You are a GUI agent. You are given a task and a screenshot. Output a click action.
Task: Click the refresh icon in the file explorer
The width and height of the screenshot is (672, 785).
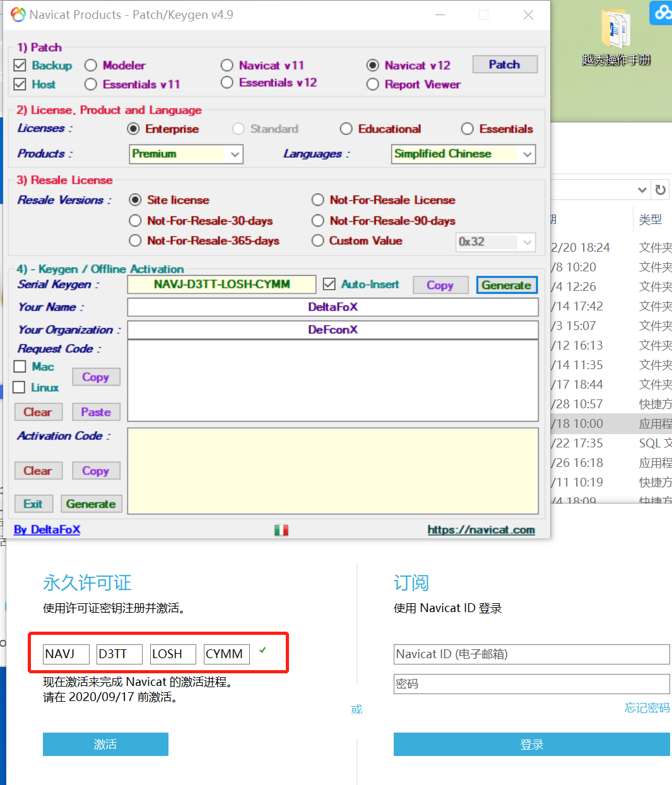point(661,190)
